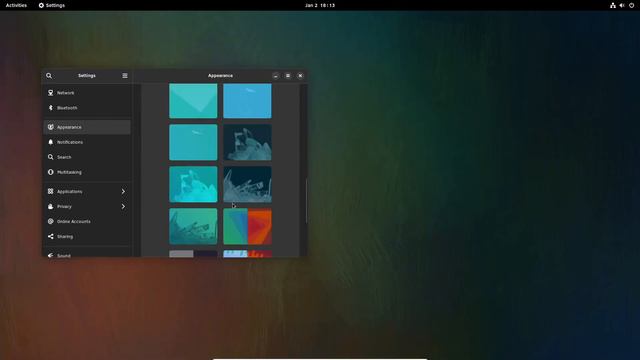The width and height of the screenshot is (640, 360).
Task: Open Online Accounts settings panel
Action: (87, 221)
